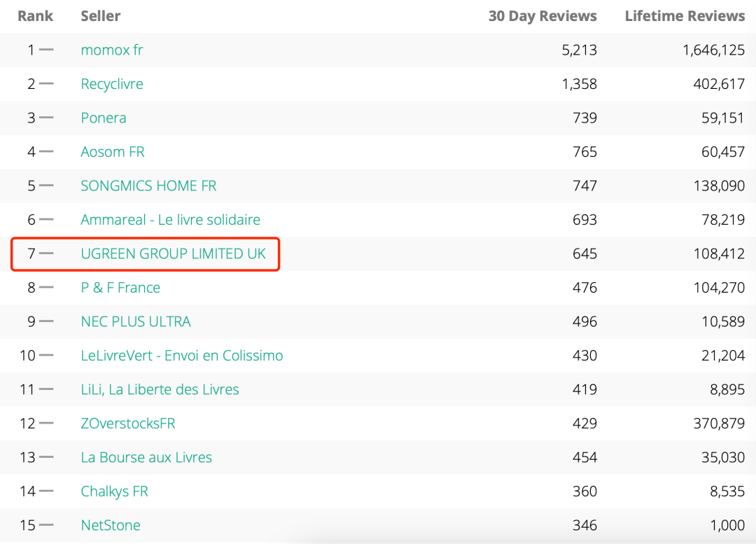The image size is (756, 544).
Task: Sort by Lifetime Reviews column header
Action: [685, 16]
